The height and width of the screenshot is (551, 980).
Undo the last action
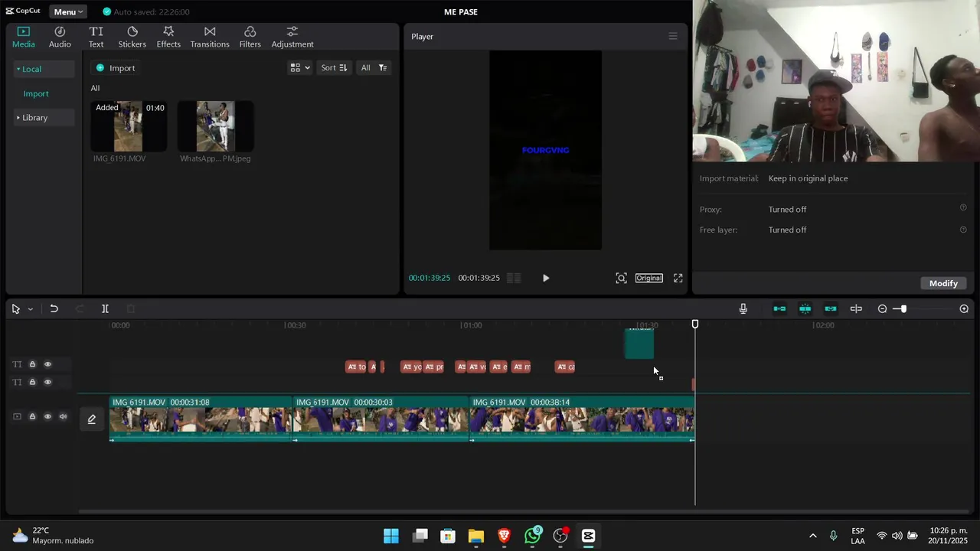point(54,308)
